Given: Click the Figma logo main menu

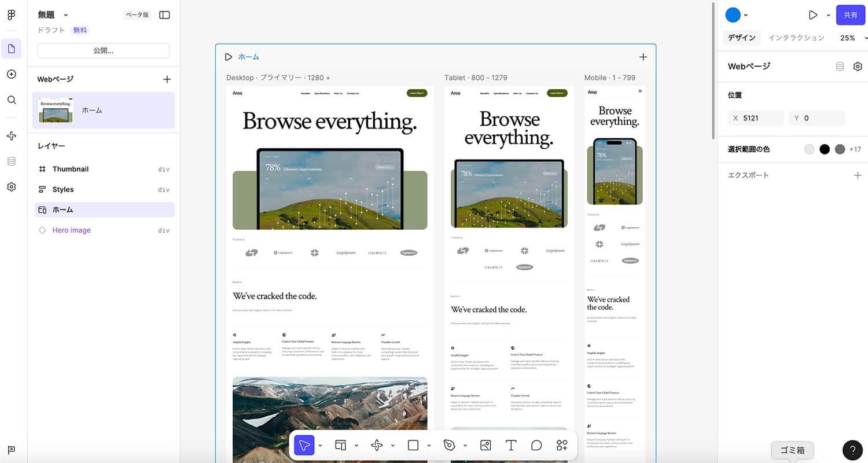Looking at the screenshot, I should 11,15.
